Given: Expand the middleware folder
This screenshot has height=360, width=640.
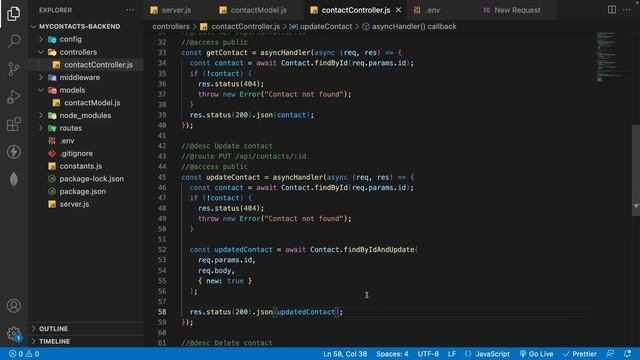Looking at the screenshot, I should tap(80, 77).
